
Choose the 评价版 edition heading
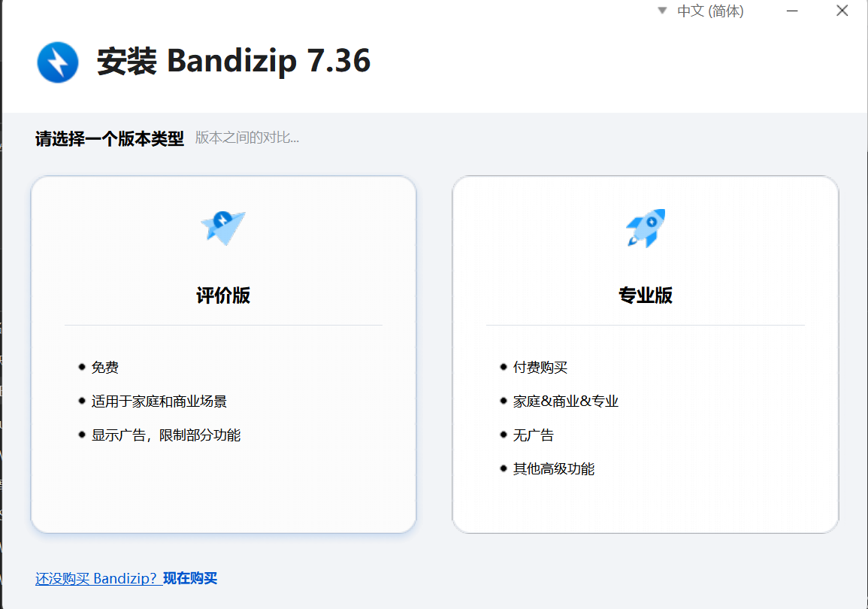pos(223,295)
